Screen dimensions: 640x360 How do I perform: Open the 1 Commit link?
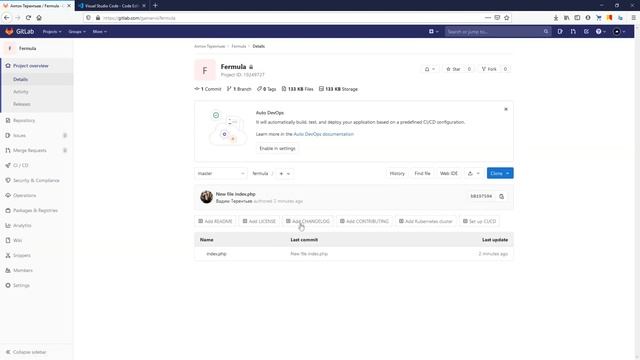point(208,89)
